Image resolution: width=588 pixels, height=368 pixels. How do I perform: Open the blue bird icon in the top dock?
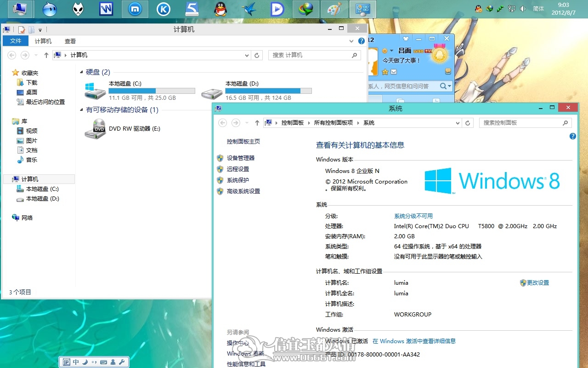[x=249, y=9]
